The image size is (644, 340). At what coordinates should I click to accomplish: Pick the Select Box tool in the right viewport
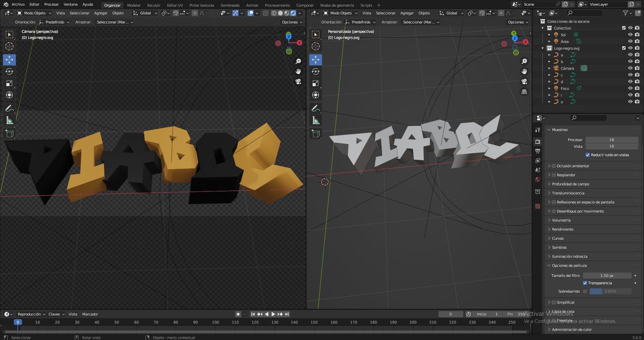(316, 34)
